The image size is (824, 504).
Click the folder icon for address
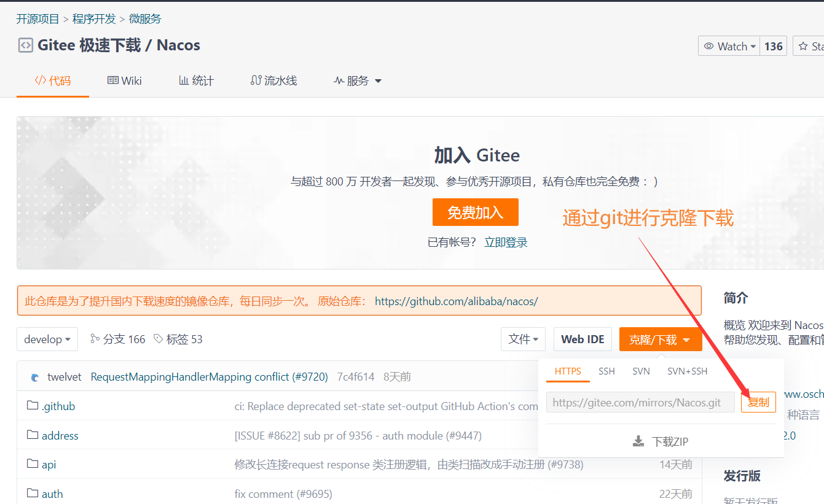coord(33,435)
